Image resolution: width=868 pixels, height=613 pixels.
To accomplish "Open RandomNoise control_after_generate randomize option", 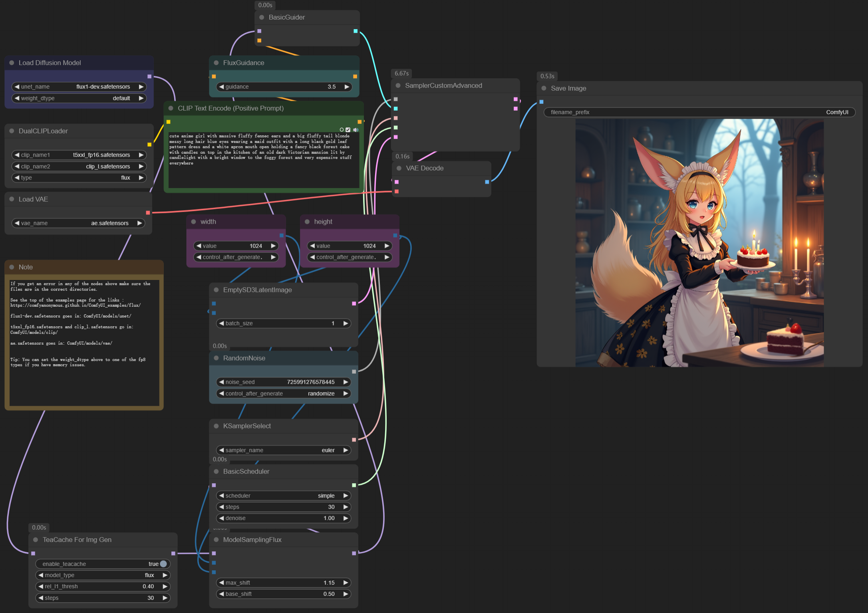I will (284, 393).
